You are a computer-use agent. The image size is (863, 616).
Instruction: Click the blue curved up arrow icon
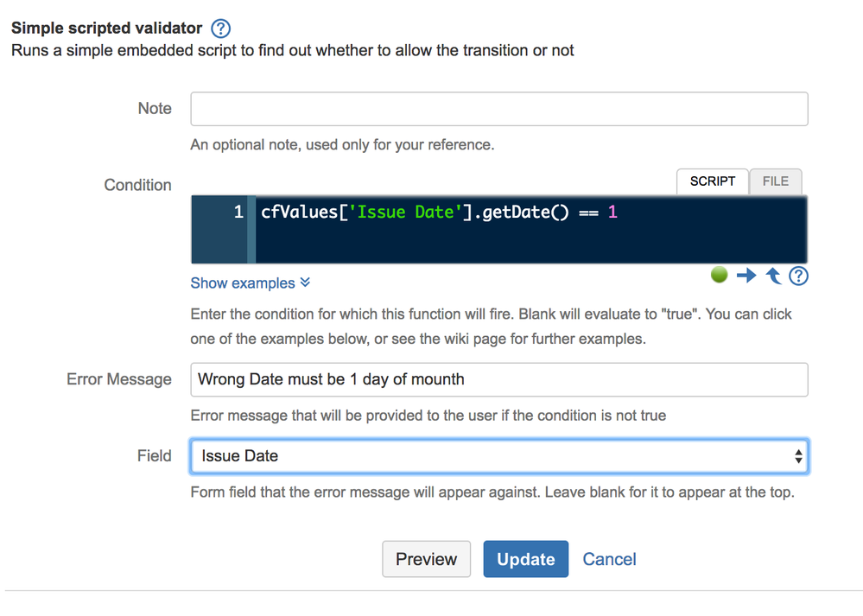tap(773, 276)
